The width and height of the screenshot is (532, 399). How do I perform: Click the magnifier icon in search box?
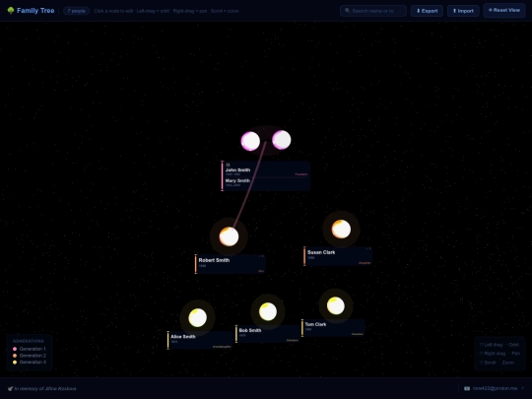[347, 11]
